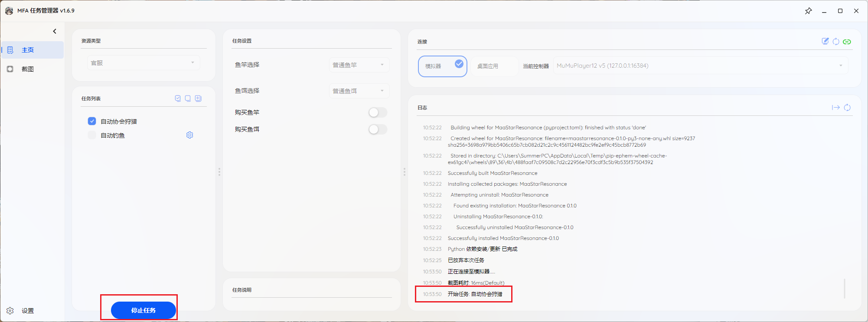
Task: Open 设置 in the sidebar
Action: coord(27,311)
